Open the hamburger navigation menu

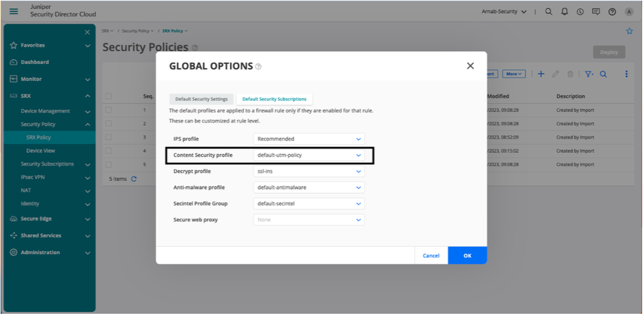14,11
